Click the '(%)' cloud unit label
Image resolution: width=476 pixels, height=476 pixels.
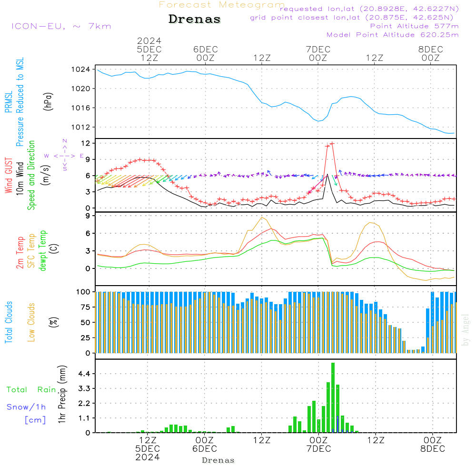[54, 322]
